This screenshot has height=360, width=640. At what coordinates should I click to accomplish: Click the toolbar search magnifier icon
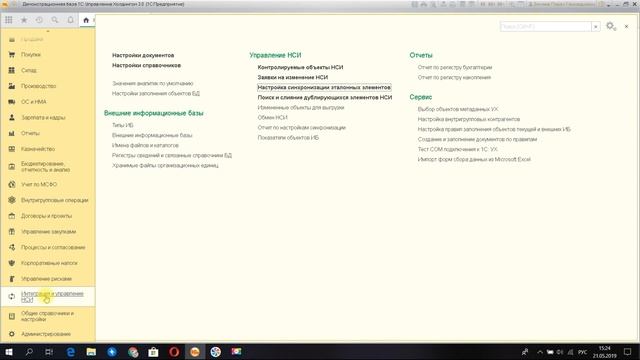tap(55, 20)
